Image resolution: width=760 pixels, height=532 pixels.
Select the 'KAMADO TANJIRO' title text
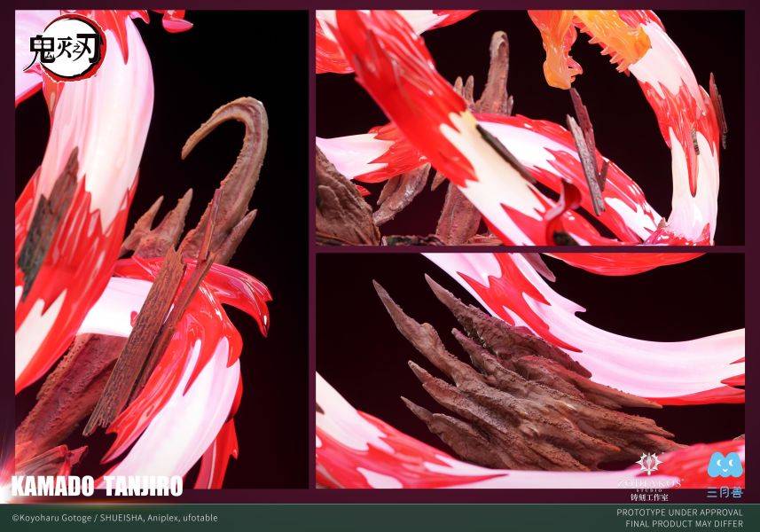pos(97,486)
